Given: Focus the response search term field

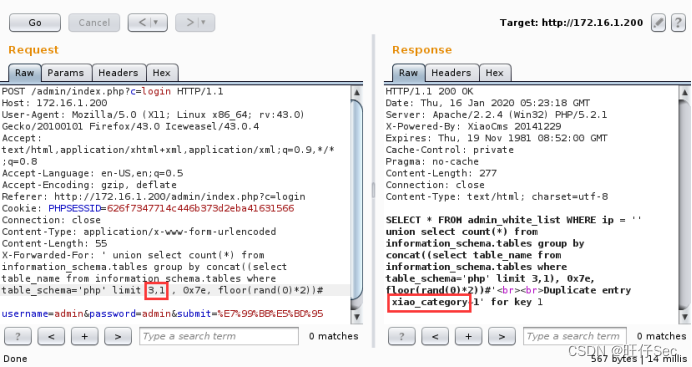Looking at the screenshot, I should click(575, 337).
